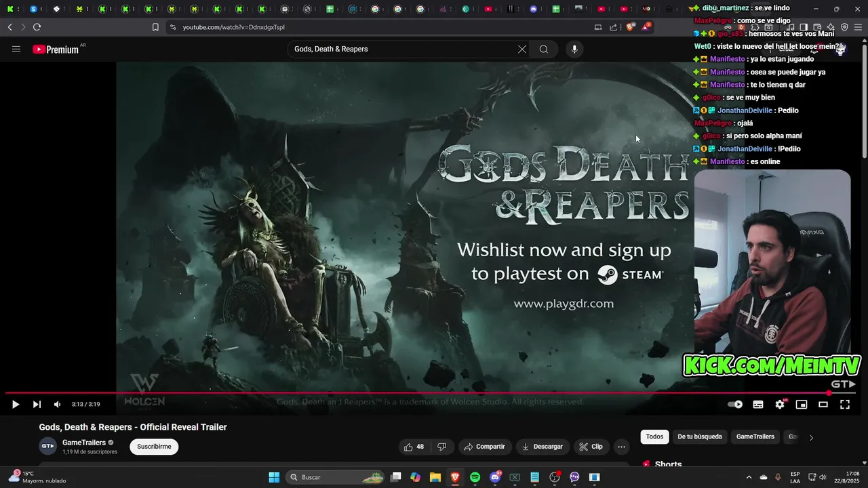Select De tu búsqueda chip
Viewport: 868px width, 488px height.
tap(700, 436)
